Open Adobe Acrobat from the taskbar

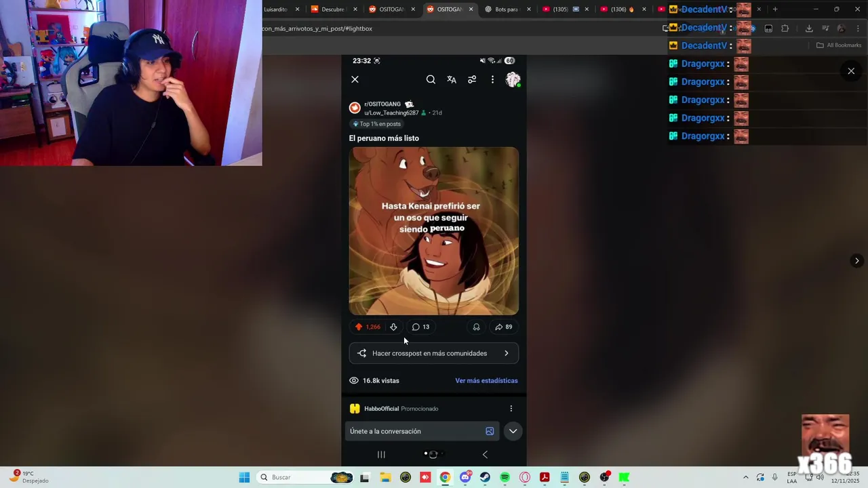click(545, 477)
